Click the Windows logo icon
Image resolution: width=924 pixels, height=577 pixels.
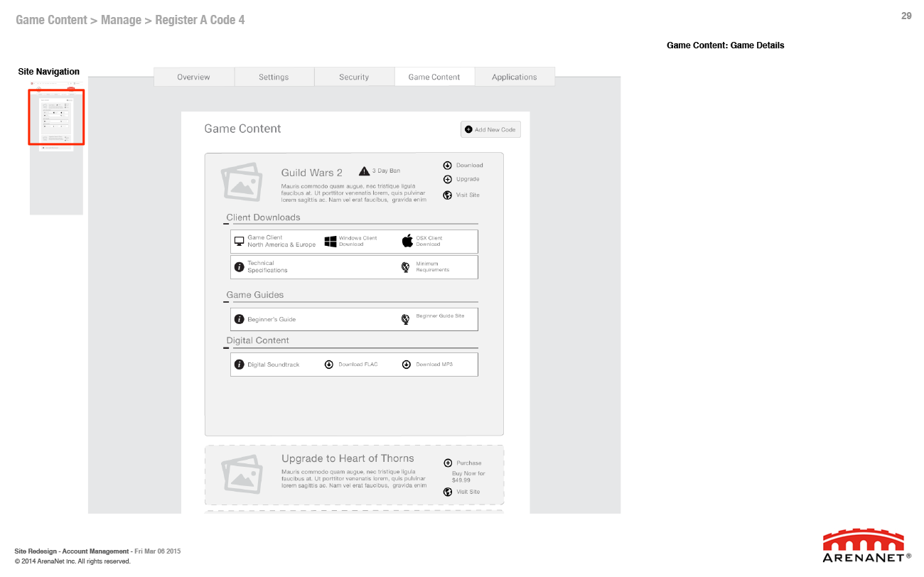(x=331, y=242)
